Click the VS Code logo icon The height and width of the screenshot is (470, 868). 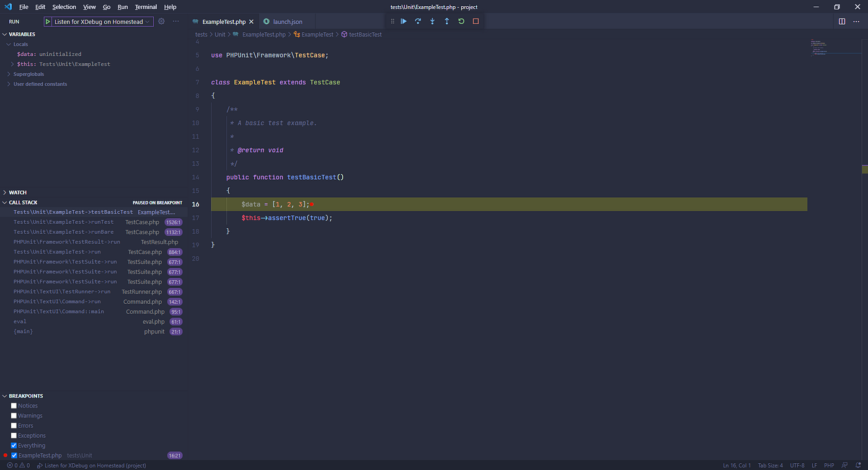pos(8,7)
